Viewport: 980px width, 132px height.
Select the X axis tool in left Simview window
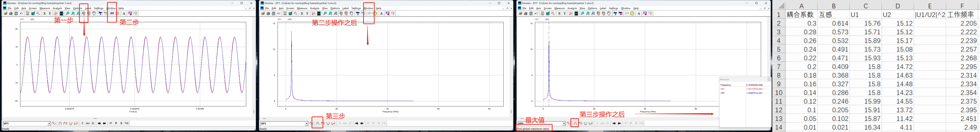[x=45, y=13]
